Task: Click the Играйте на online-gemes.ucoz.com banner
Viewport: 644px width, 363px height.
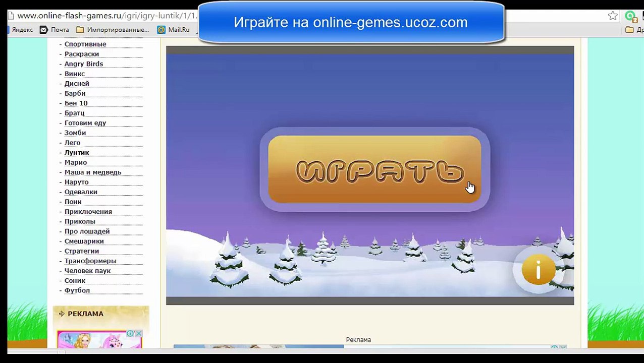Action: pos(351,22)
